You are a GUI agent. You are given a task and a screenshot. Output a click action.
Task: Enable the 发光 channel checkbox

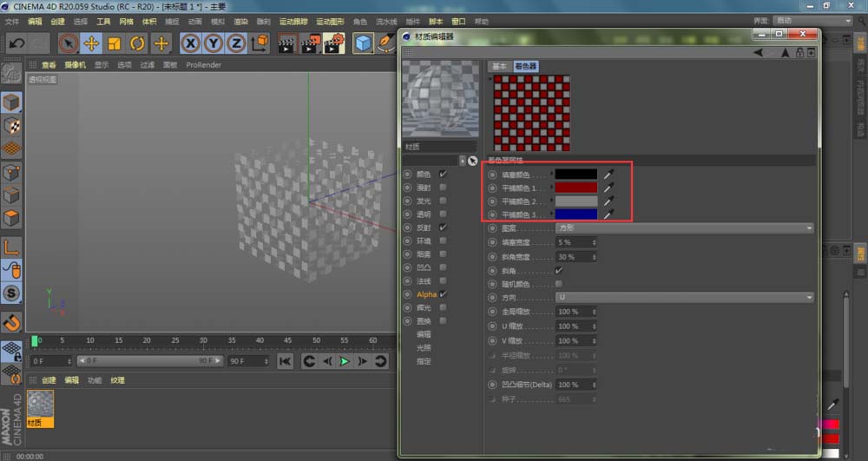pyautogui.click(x=443, y=201)
